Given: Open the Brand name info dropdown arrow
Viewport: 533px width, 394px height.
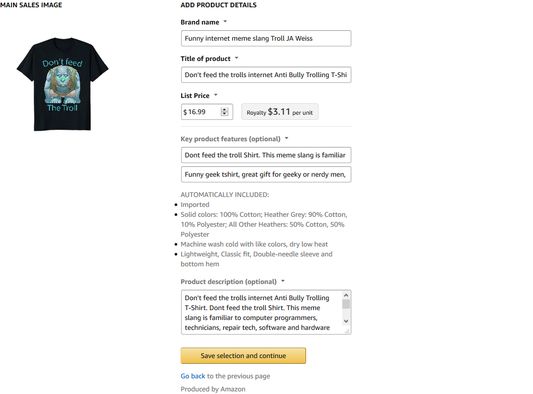Looking at the screenshot, I should 225,22.
